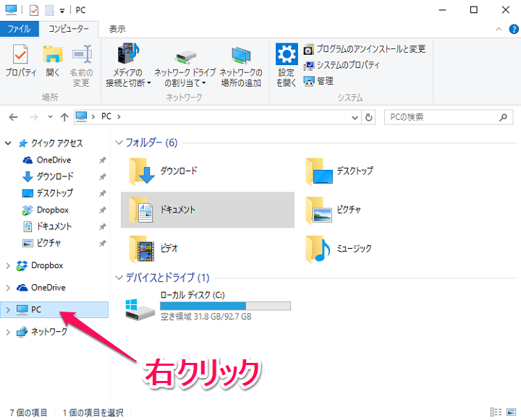Click PC in the address bar

pyautogui.click(x=106, y=116)
